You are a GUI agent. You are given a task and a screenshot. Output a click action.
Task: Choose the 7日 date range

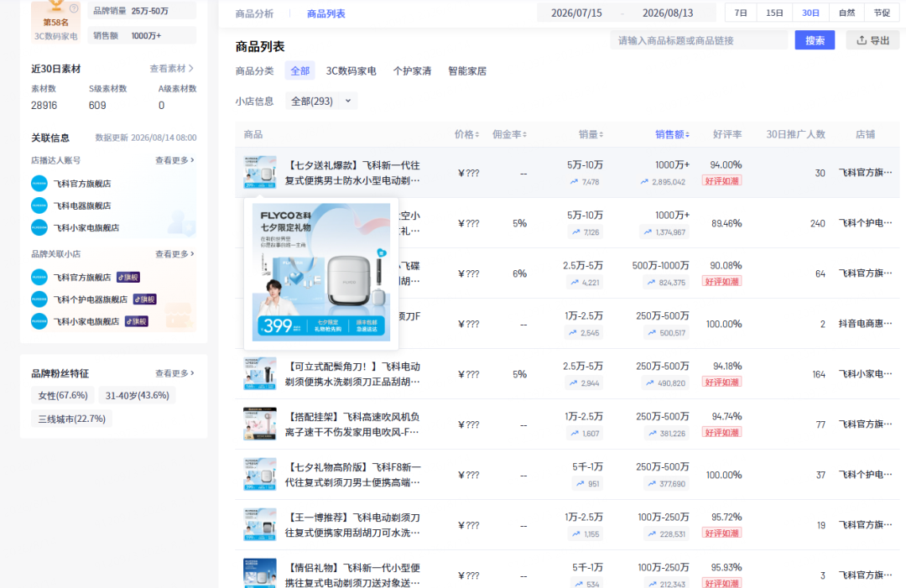tap(741, 13)
